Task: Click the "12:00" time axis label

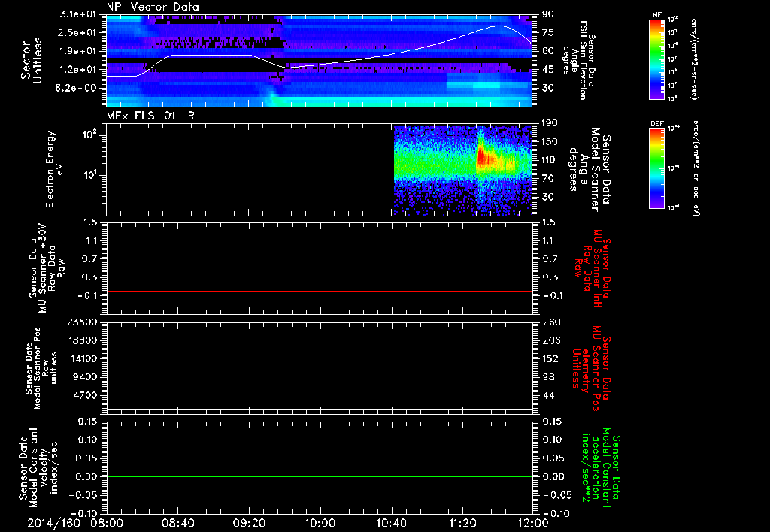Action: point(533,523)
